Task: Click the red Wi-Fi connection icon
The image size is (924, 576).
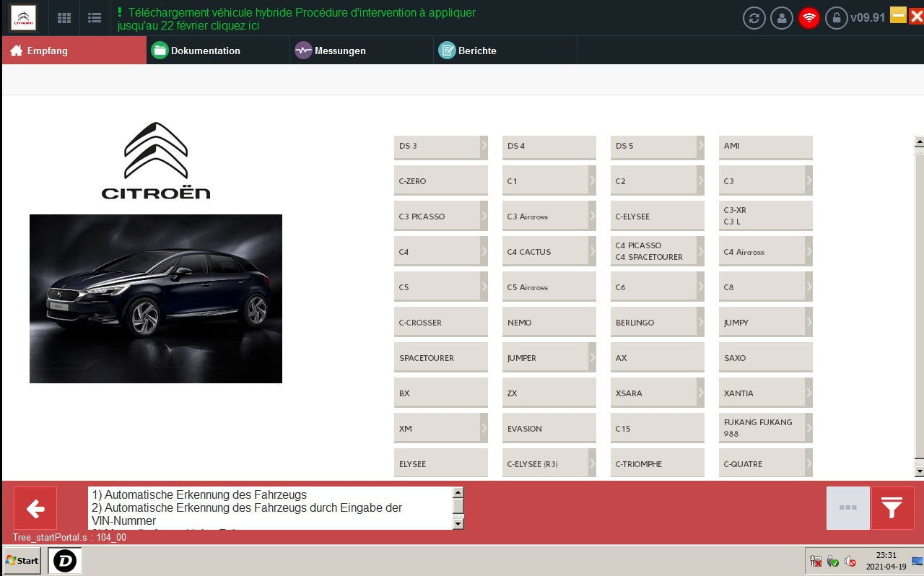Action: coord(809,18)
